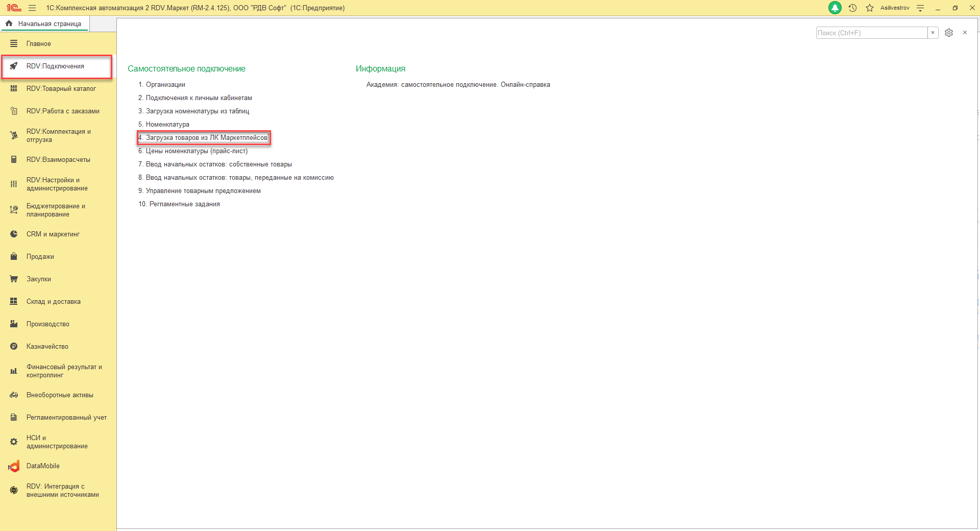This screenshot has width=980, height=531.
Task: Open the DataMobile section
Action: 58,466
